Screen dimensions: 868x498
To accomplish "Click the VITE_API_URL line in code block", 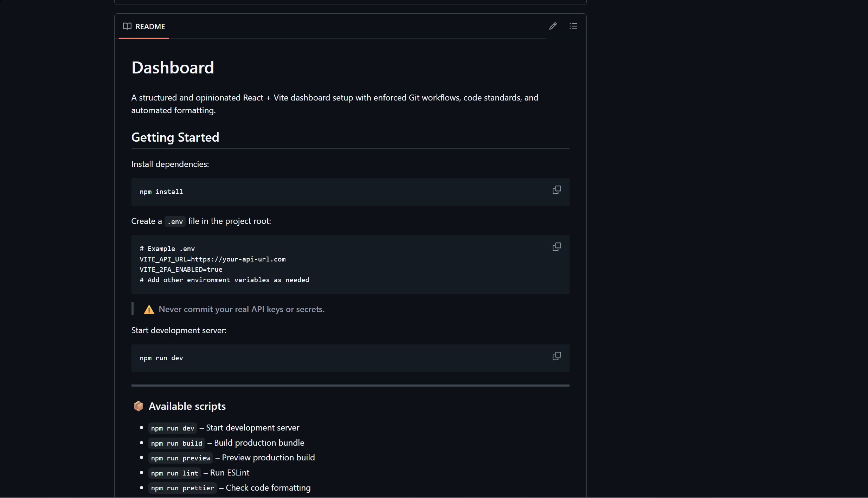I will [212, 259].
